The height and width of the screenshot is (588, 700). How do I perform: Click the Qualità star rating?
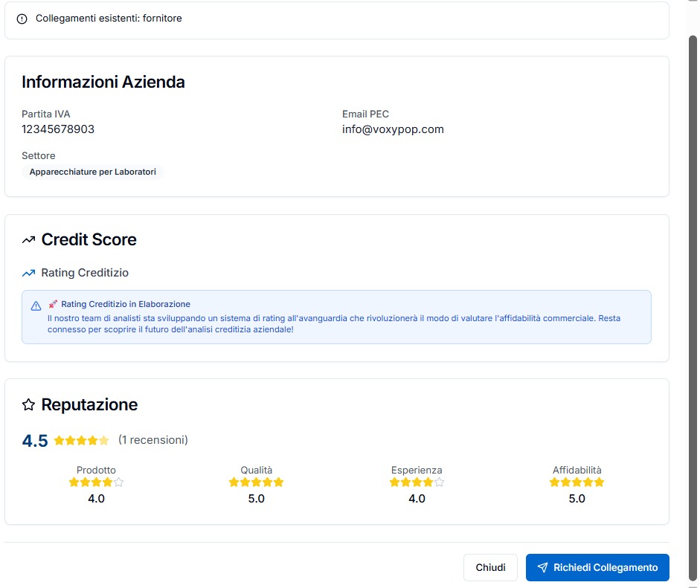click(256, 482)
